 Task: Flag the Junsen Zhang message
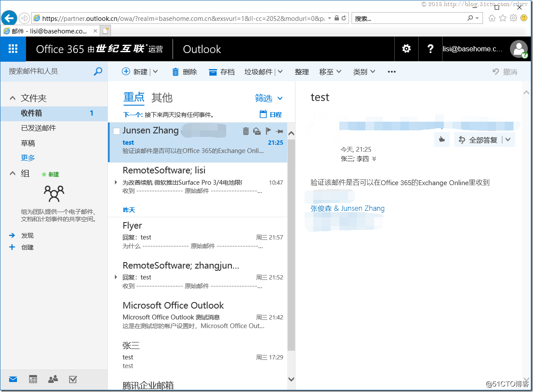268,131
